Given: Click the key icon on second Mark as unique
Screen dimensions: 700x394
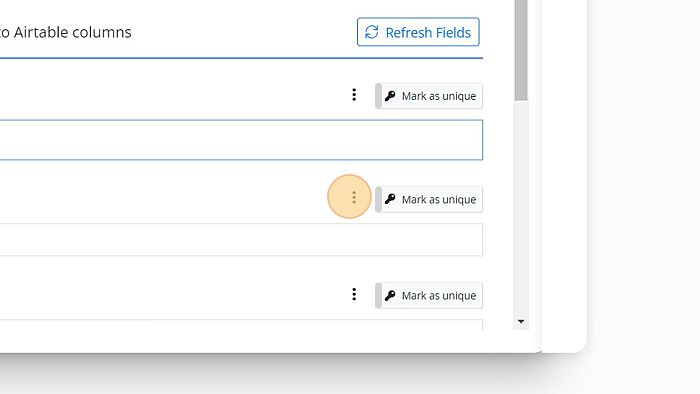Looking at the screenshot, I should [x=390, y=199].
